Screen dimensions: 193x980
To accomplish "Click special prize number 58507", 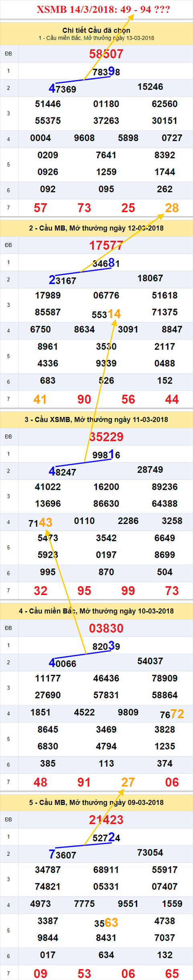I will pyautogui.click(x=106, y=54).
